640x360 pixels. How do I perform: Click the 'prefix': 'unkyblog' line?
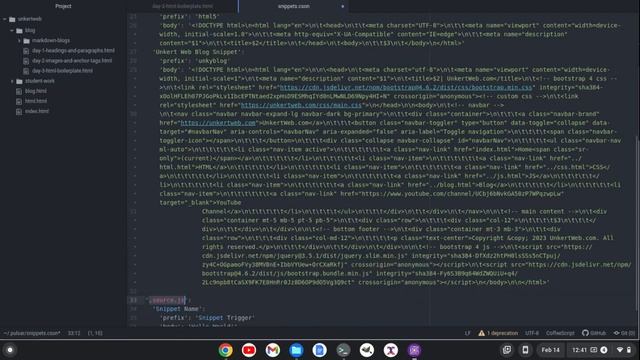[x=194, y=61]
